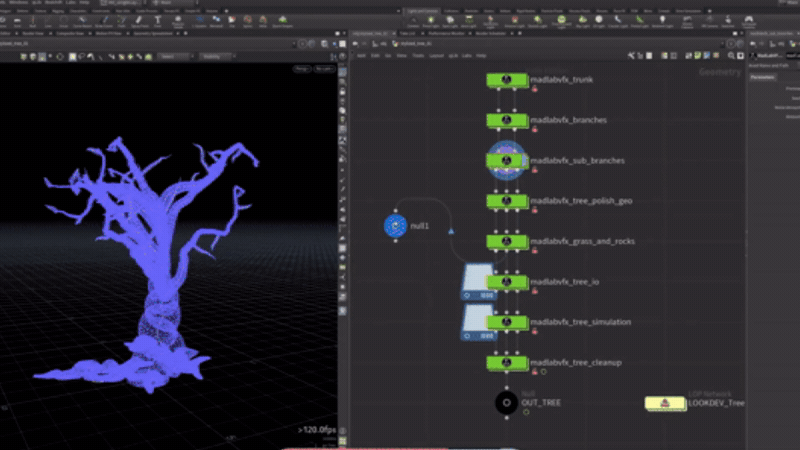This screenshot has height=450, width=800.
Task: Add a Camera from the shelf
Action: point(413,22)
